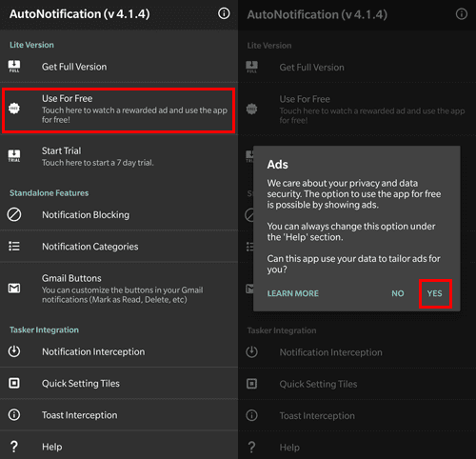
Task: Select Use For Free option in left screen
Action: pos(119,109)
